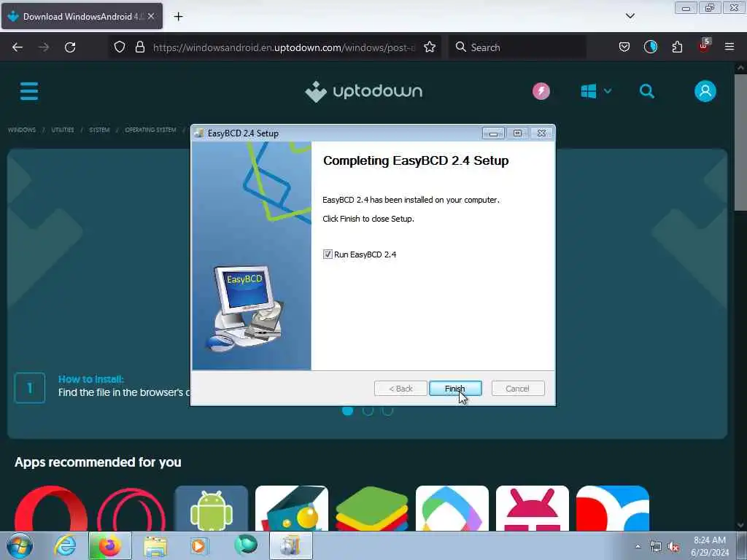The height and width of the screenshot is (560, 747).
Task: Click the Firefox taskbar icon
Action: (110, 545)
